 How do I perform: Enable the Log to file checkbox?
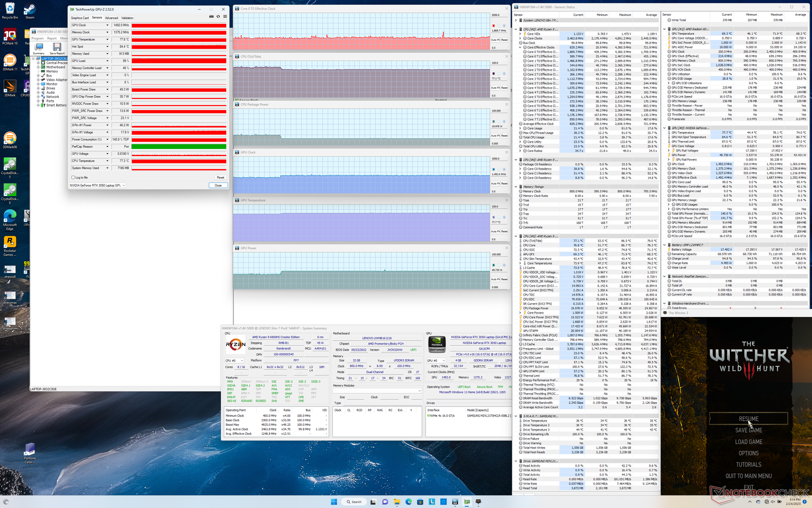tap(73, 177)
